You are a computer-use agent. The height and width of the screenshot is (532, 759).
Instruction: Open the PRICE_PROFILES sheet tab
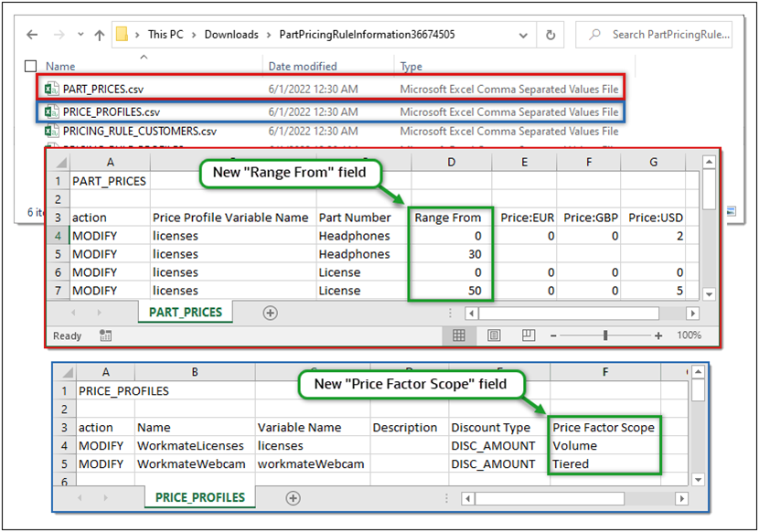click(200, 497)
